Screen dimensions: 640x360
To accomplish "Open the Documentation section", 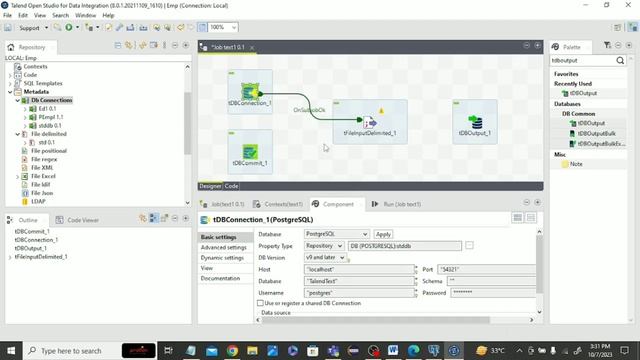I will click(220, 278).
